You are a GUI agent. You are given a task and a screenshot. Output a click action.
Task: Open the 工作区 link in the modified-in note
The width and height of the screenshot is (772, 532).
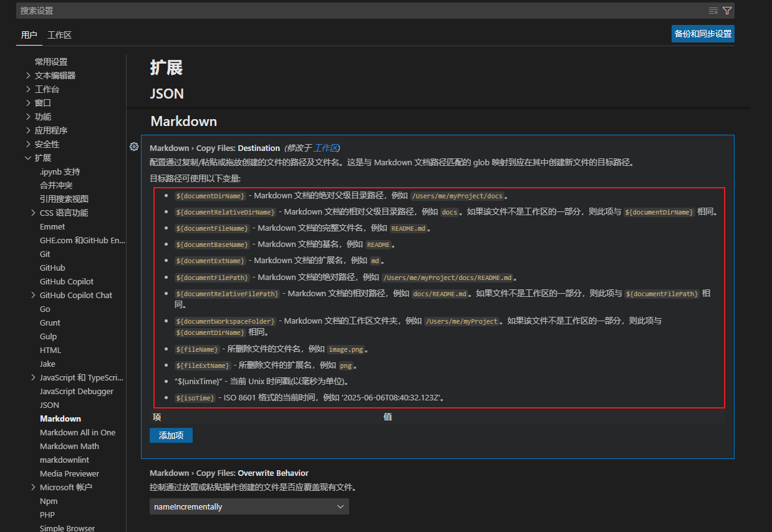click(x=326, y=148)
